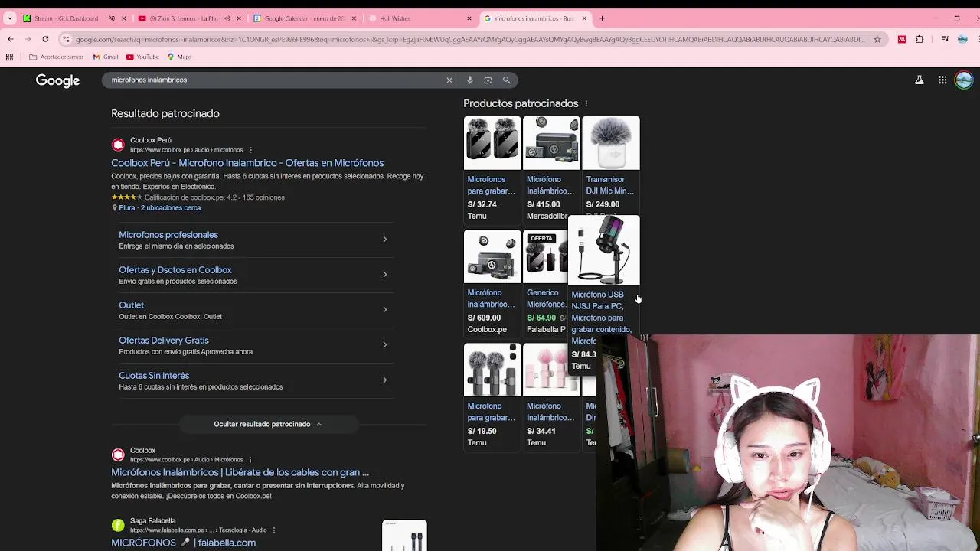
Task: Submit search with magnifier icon
Action: pos(506,80)
